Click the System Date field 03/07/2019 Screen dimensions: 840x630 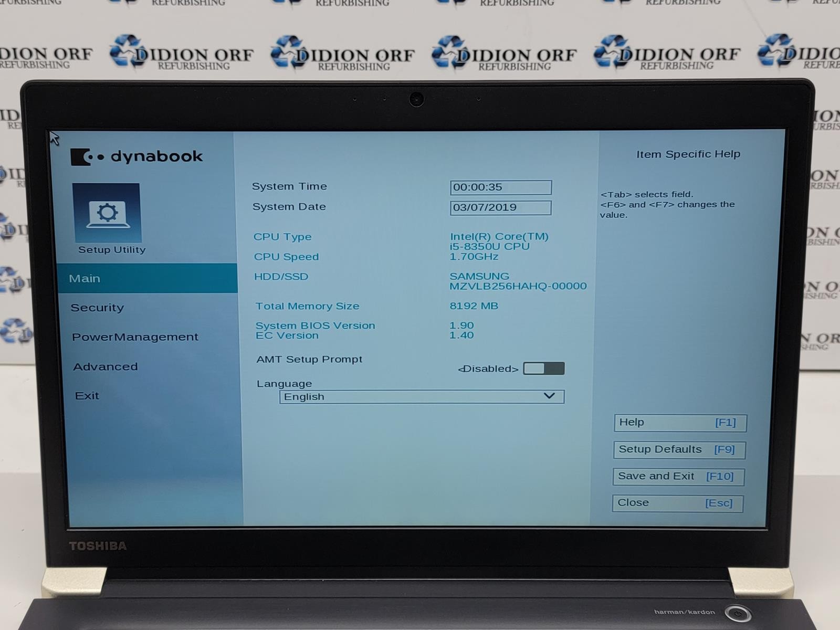click(501, 207)
